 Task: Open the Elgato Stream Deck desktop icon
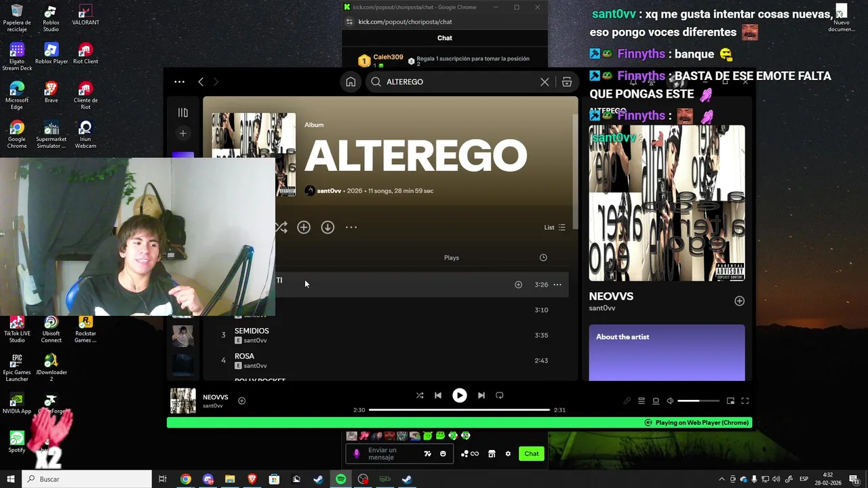[17, 58]
